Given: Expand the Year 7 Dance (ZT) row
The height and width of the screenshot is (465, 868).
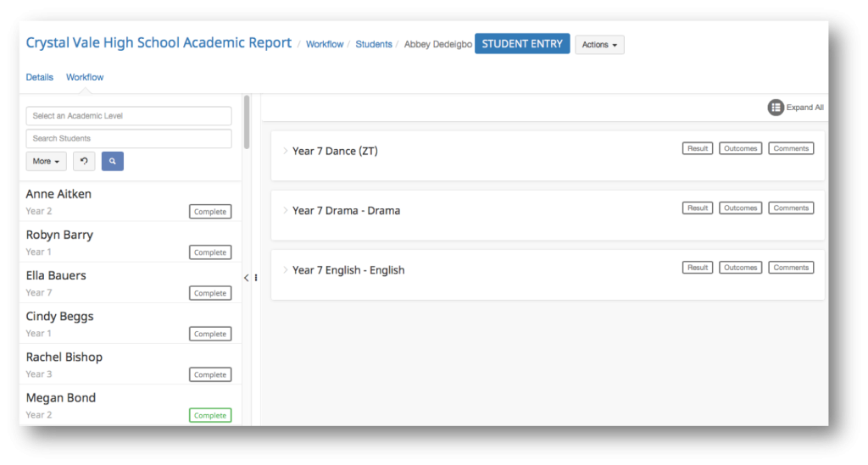Looking at the screenshot, I should coord(286,151).
